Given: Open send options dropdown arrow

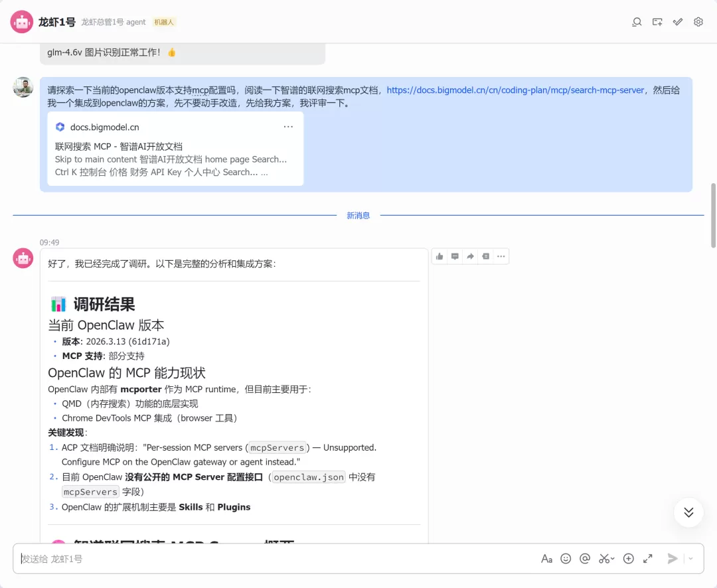Looking at the screenshot, I should point(690,559).
